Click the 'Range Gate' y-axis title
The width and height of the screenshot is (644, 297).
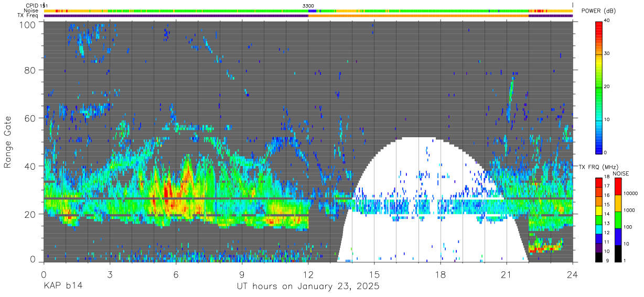(8, 142)
